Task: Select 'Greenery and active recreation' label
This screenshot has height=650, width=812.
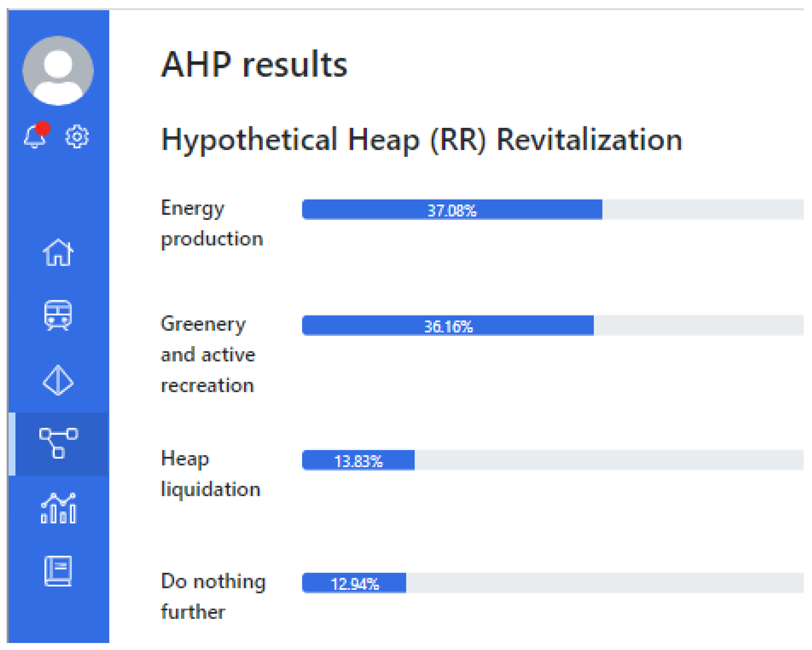Action: click(208, 354)
